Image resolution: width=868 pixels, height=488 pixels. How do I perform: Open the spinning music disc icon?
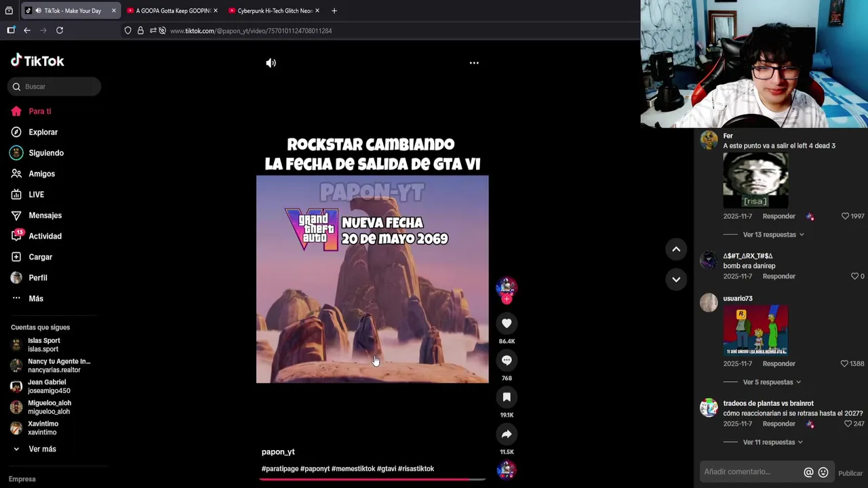[x=507, y=470]
